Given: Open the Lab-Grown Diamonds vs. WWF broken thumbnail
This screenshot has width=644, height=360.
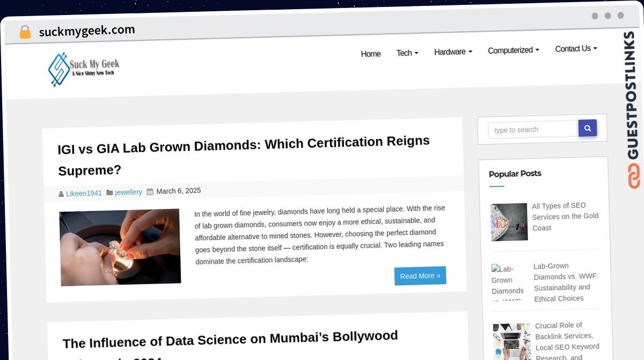Looking at the screenshot, I should pos(508,282).
